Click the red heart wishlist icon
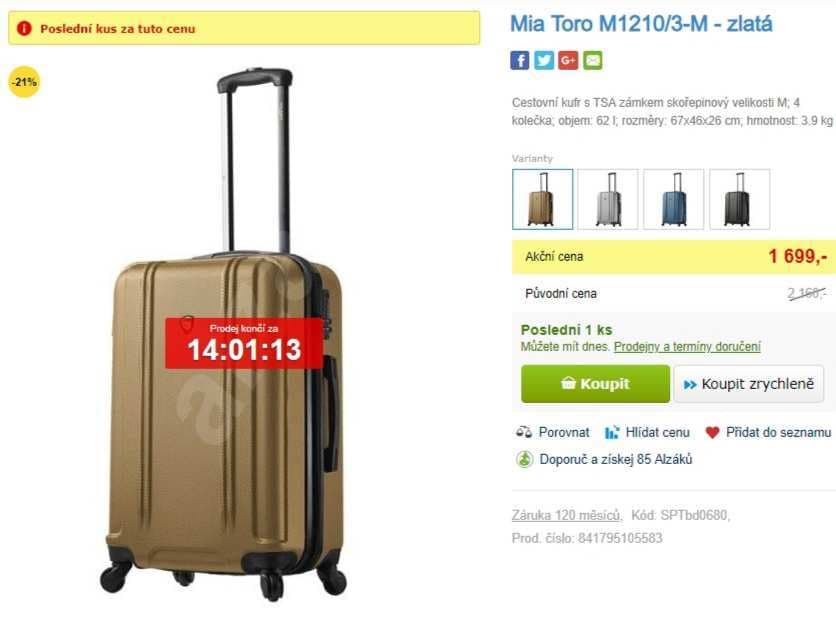This screenshot has width=836, height=620. point(712,432)
